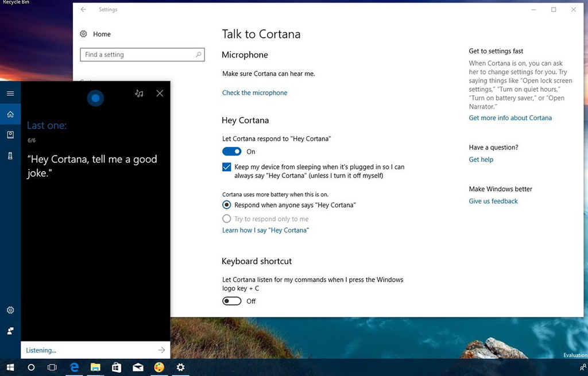Open Cortana Notebook icon

tap(10, 135)
